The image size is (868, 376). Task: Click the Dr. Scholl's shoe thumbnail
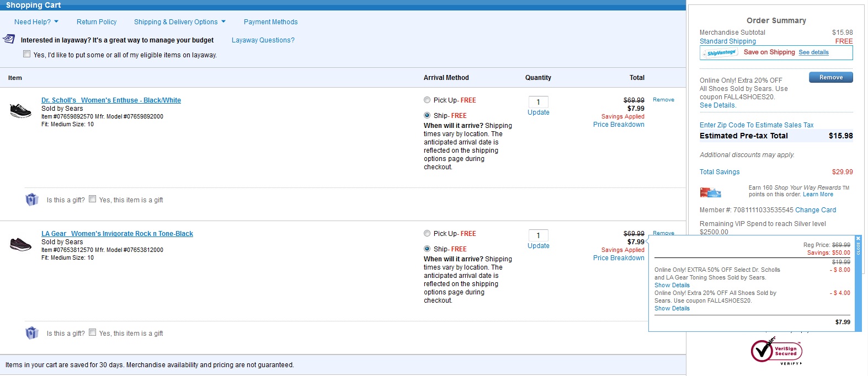tap(21, 110)
